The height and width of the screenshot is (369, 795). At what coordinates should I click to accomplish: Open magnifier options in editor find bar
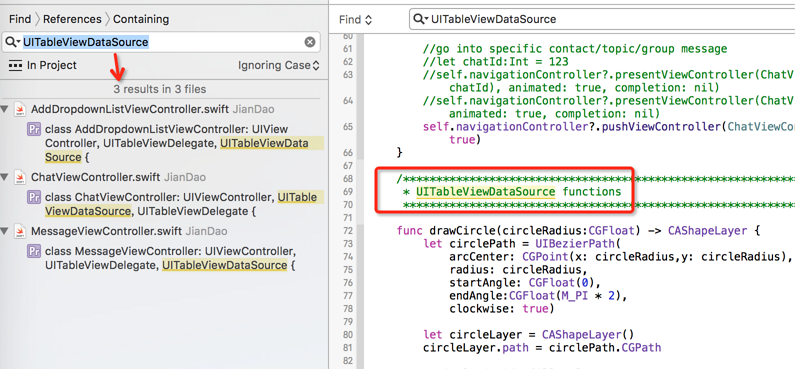tap(421, 19)
